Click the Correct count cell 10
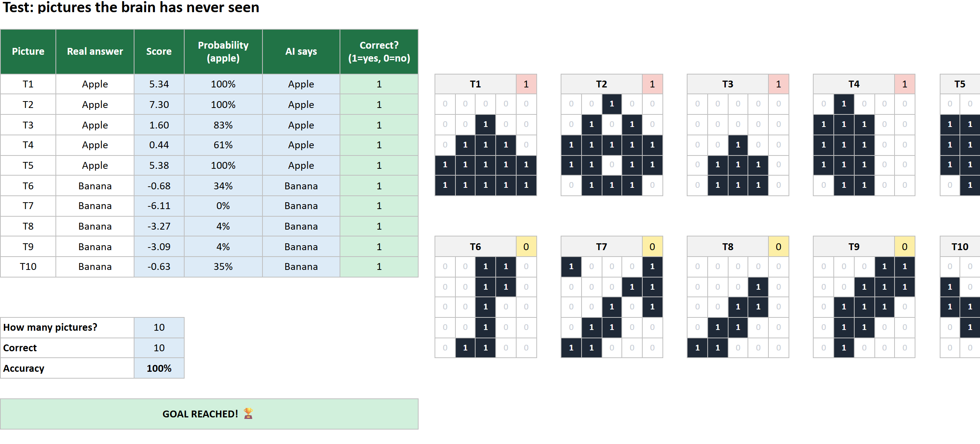The height and width of the screenshot is (444, 980). click(159, 348)
